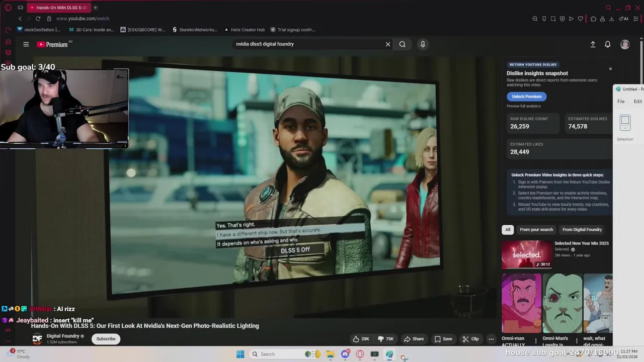The image size is (644, 362).
Task: Open the weather widget showing 17°C Cloudy
Action: coord(18,354)
